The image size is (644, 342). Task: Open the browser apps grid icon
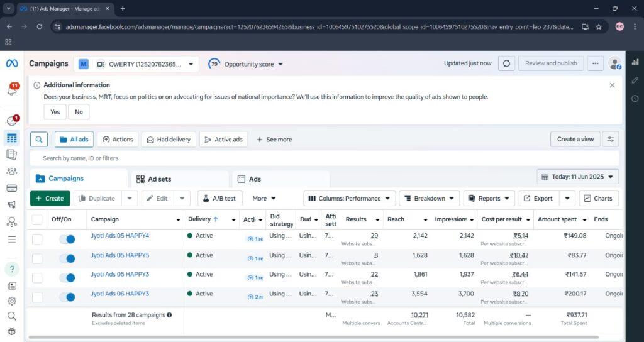[8, 42]
